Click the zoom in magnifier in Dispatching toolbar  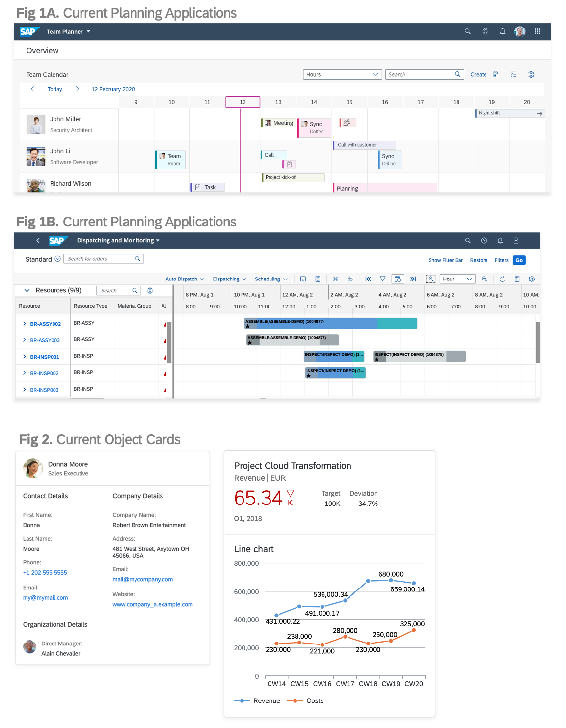(485, 279)
